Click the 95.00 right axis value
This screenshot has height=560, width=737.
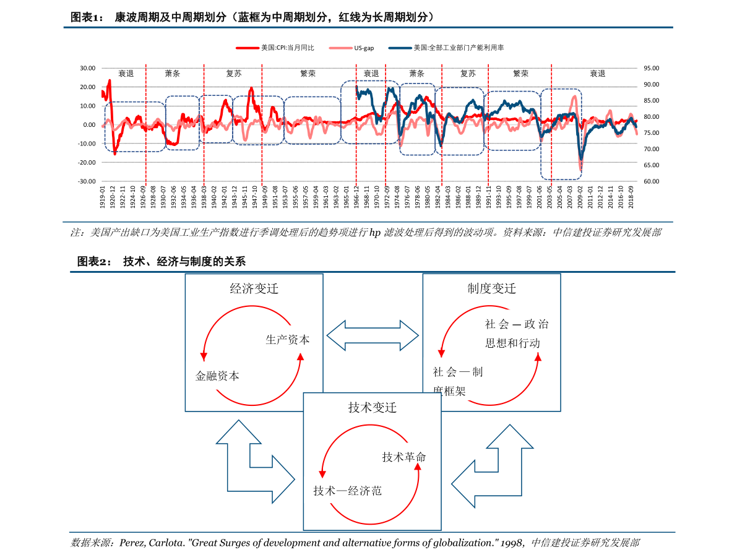tap(651, 68)
